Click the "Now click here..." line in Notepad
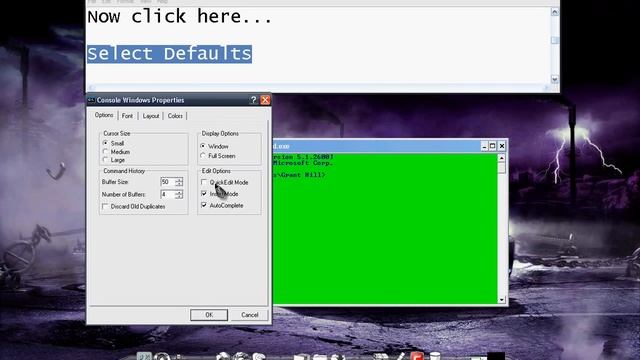Viewport: 640px width, 360px height. click(x=180, y=17)
